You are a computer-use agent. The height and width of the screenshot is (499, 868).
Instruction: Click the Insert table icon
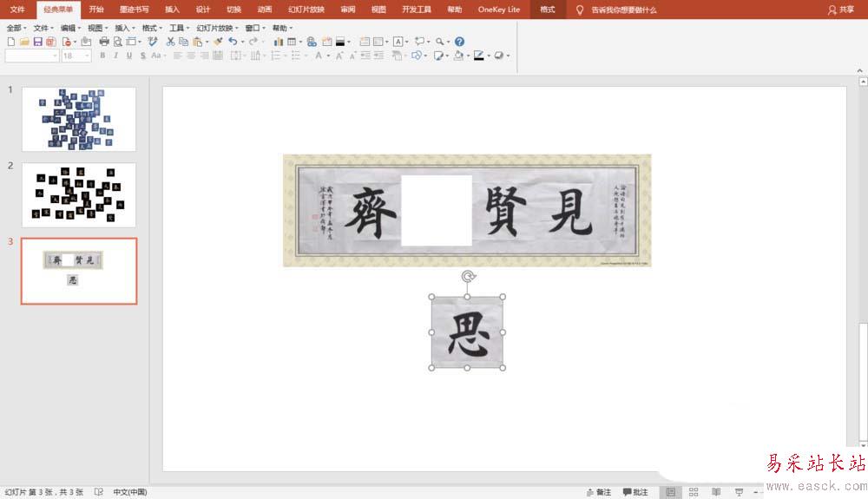(x=292, y=42)
